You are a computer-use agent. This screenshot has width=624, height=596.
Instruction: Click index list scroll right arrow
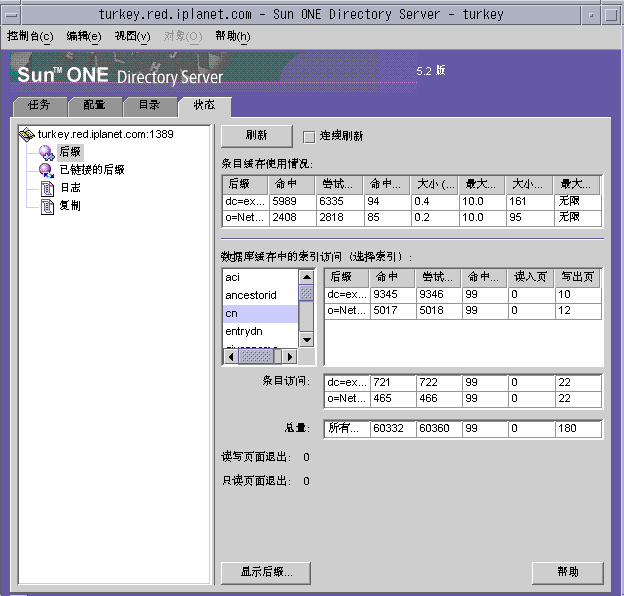(x=290, y=357)
